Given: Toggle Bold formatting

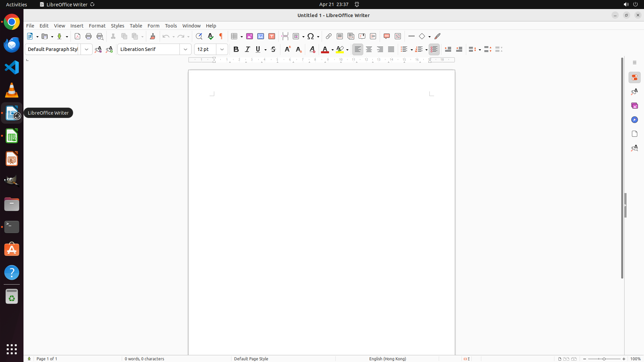Looking at the screenshot, I should (x=236, y=49).
